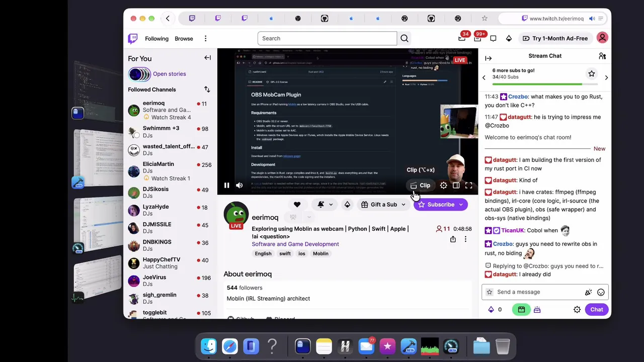Open the Prime loot inbox with 34 badge

[462, 38]
